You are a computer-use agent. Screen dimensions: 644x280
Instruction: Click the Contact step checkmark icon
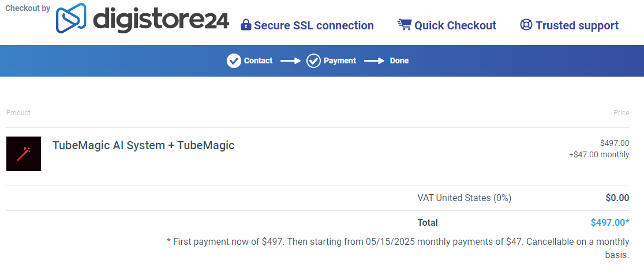pyautogui.click(x=234, y=60)
